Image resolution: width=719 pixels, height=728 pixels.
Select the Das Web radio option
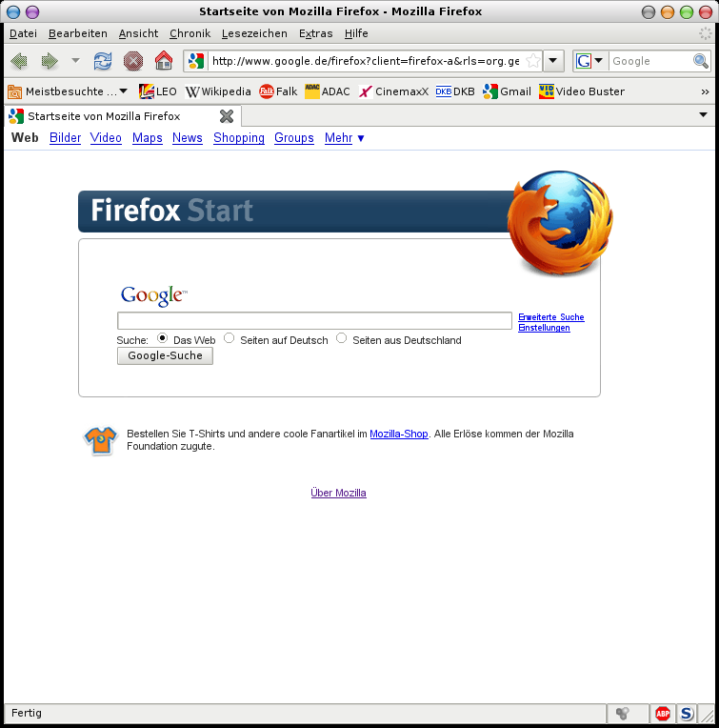163,338
